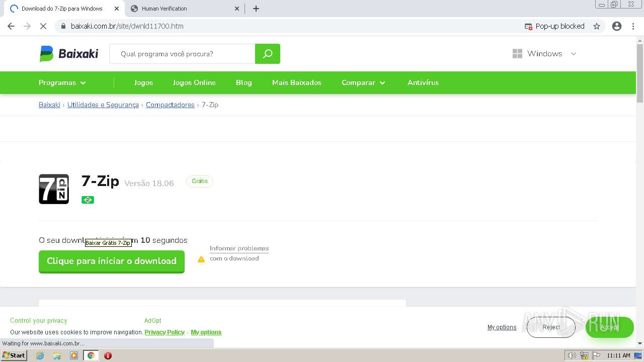Image resolution: width=644 pixels, height=362 pixels.
Task: Click underlined My options near Reject
Action: pyautogui.click(x=502, y=327)
